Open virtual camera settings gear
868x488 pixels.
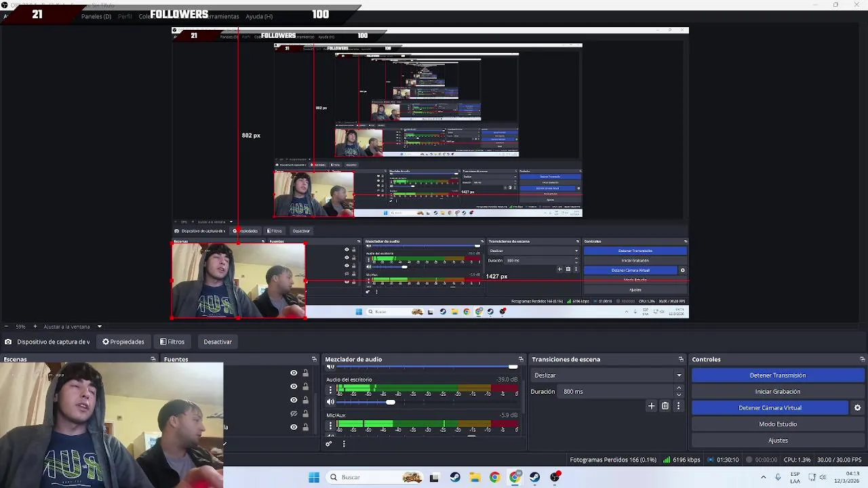(857, 407)
